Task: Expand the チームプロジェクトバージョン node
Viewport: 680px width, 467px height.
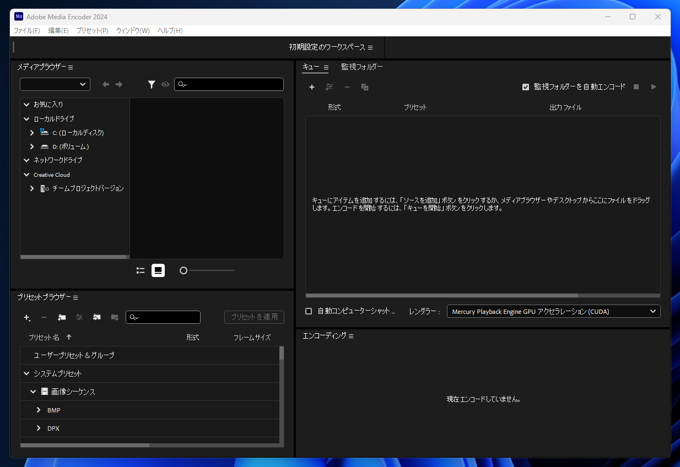Action: 32,188
